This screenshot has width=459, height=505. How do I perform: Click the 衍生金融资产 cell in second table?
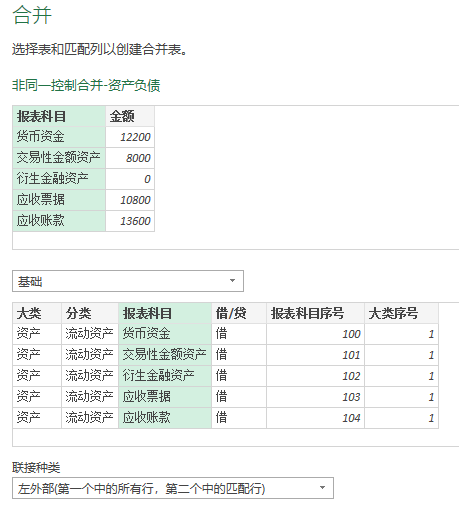165,376
